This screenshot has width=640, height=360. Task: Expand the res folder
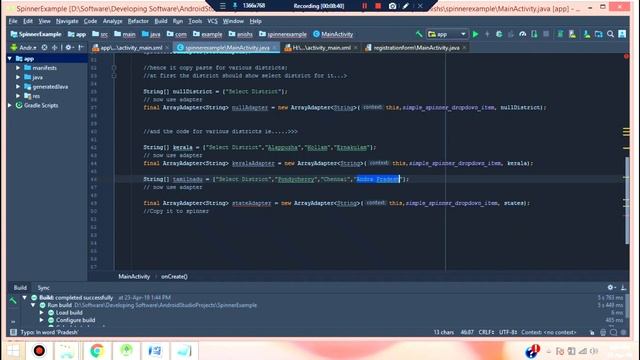[18, 96]
